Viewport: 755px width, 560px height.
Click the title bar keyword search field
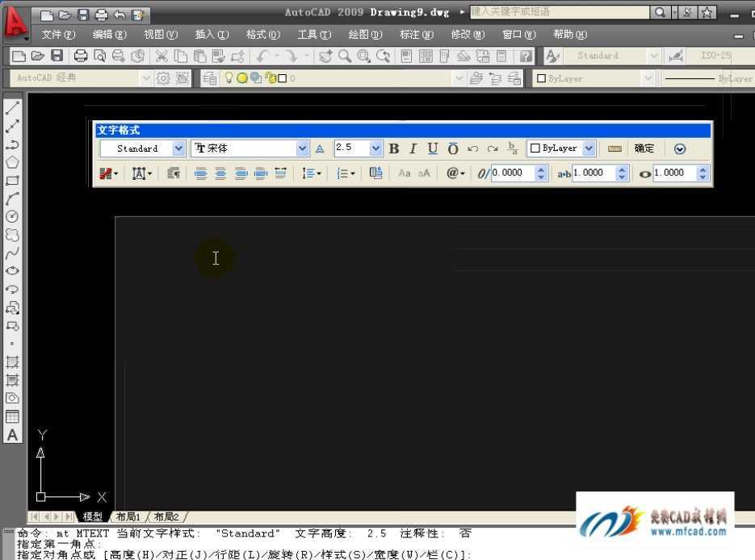(560, 12)
